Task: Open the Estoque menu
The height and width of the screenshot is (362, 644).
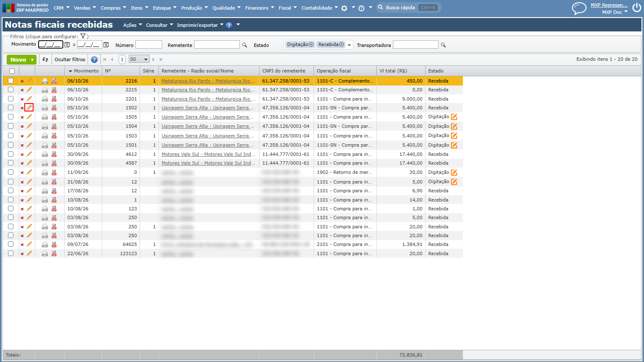Action: pos(164,8)
